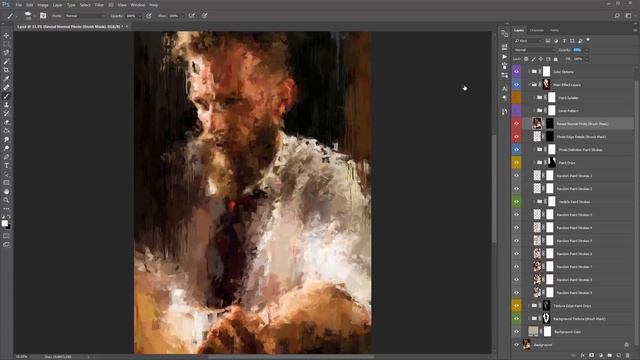The width and height of the screenshot is (640, 360).
Task: Open layer Fill slider dropdown arrow
Action: (x=587, y=59)
